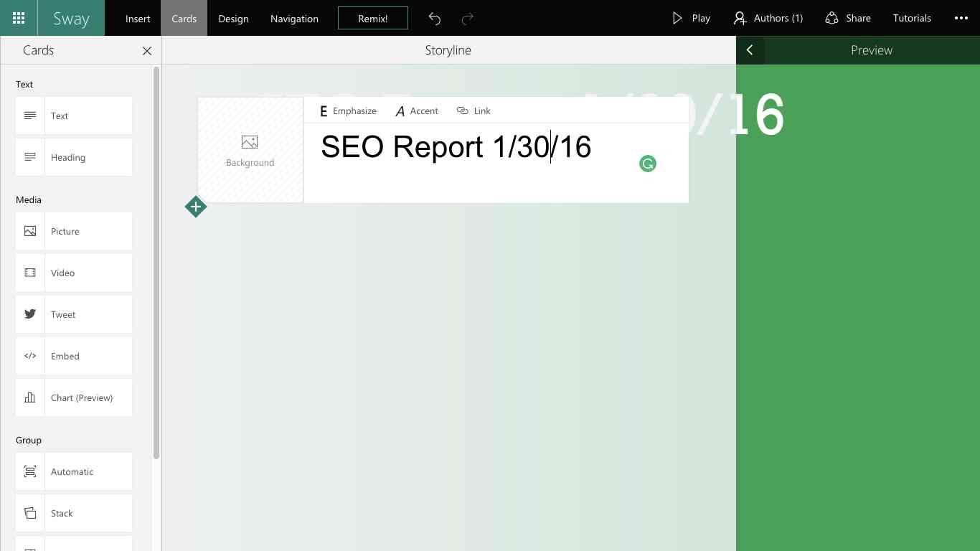This screenshot has width=980, height=551.
Task: Click inside the SEO Report title field
Action: [x=457, y=147]
